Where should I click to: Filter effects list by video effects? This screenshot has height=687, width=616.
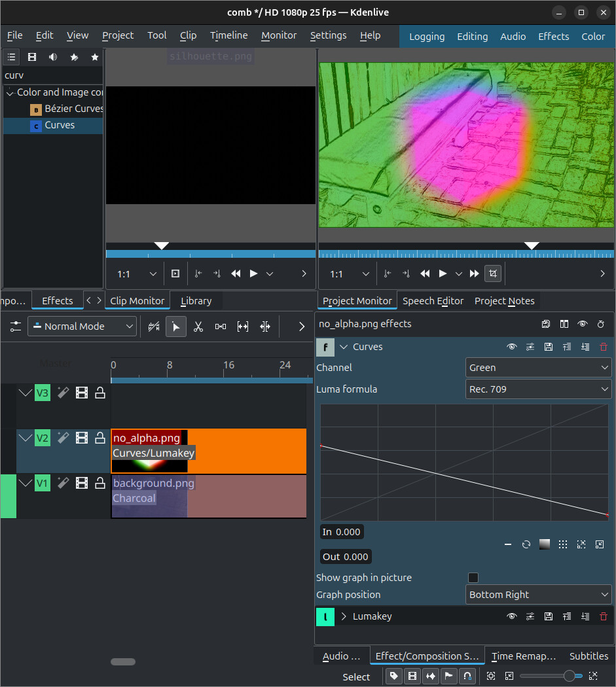coord(32,57)
